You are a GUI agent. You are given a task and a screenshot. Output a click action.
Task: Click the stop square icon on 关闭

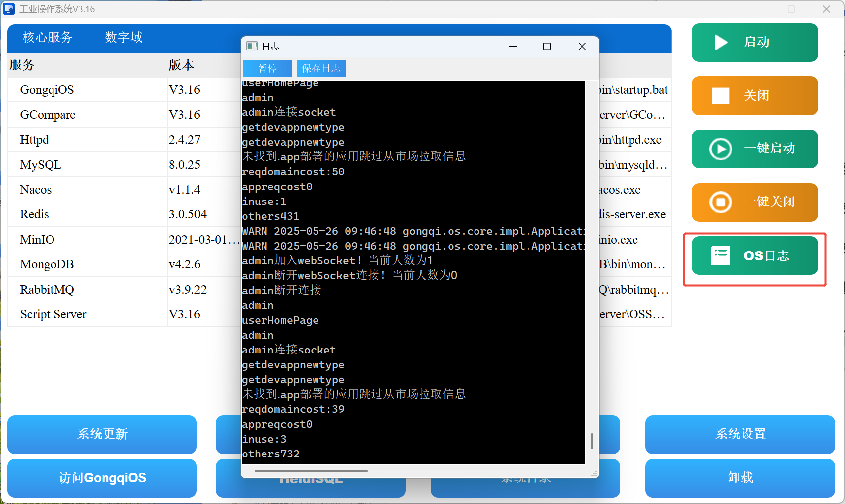(x=721, y=96)
